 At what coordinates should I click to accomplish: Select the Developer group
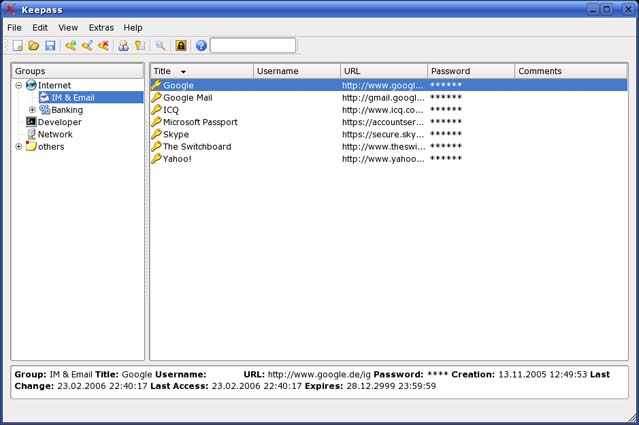pos(59,122)
